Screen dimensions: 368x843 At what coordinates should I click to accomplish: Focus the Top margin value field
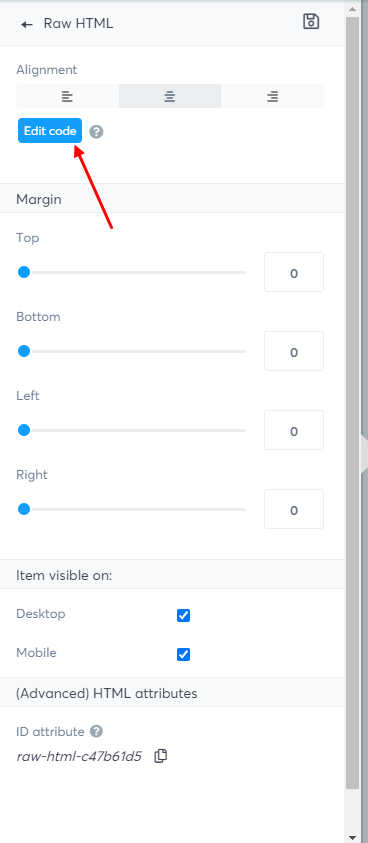294,272
